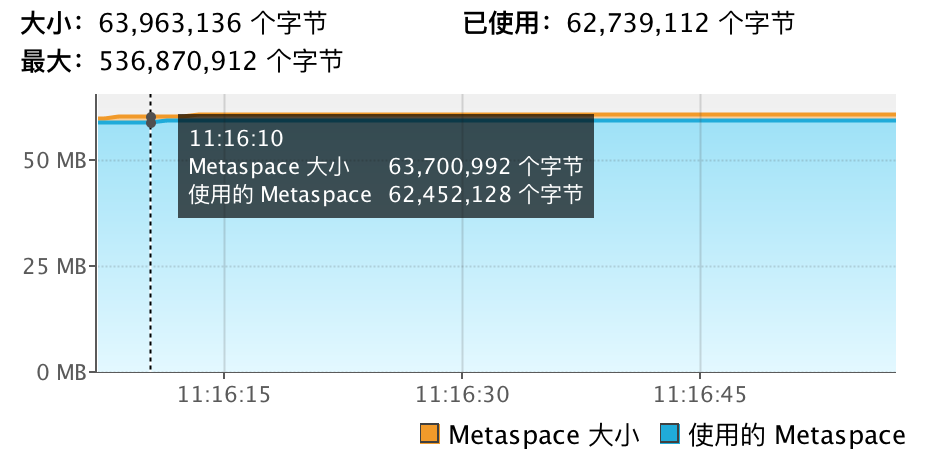The height and width of the screenshot is (462, 930).
Task: Click the 11:16:10 tooltip timestamp
Action: pos(222,138)
